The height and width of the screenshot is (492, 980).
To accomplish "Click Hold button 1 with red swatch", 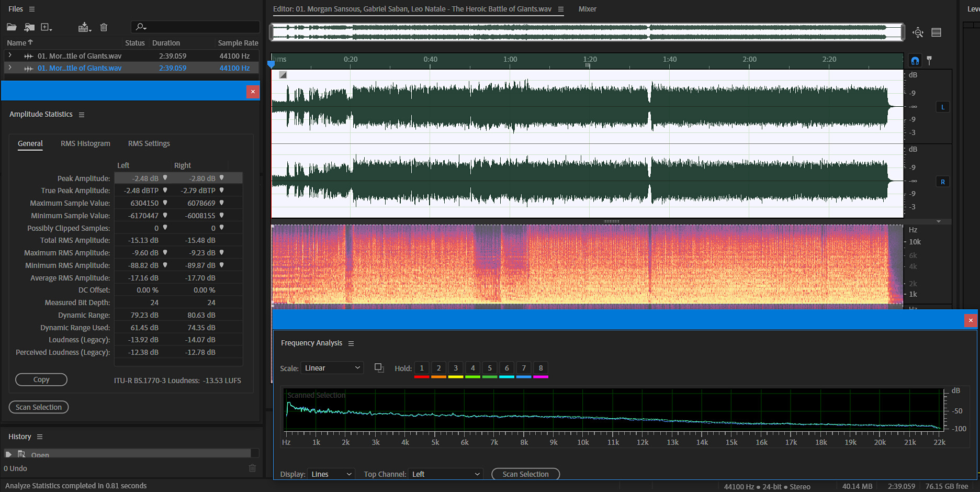I will [422, 368].
